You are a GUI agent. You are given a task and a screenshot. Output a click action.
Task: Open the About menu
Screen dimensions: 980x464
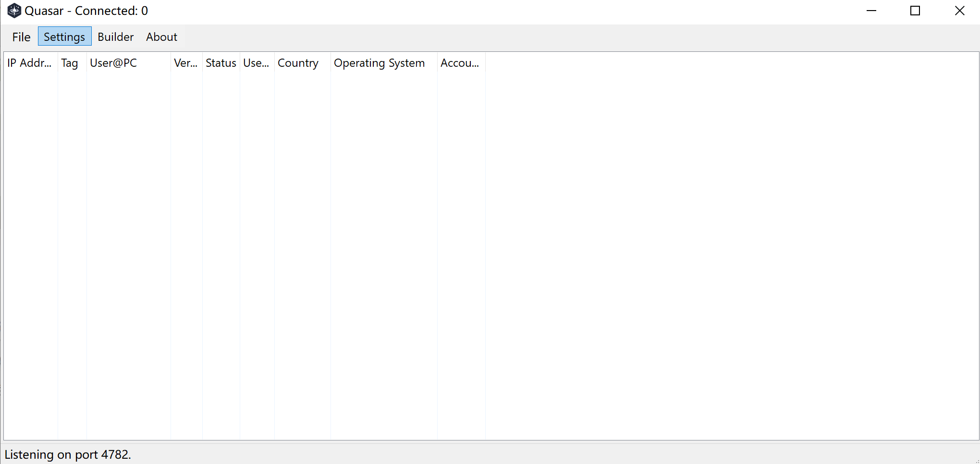tap(161, 37)
